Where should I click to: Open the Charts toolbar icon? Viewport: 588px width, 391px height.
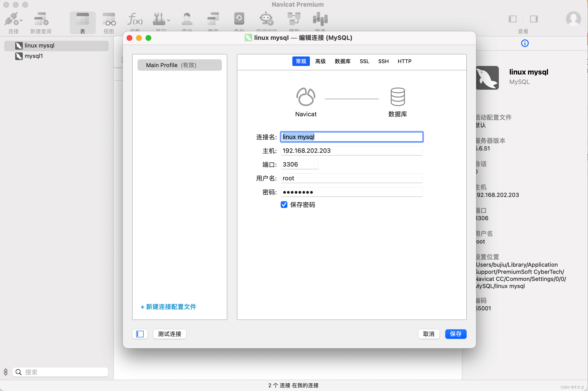tap(320, 19)
